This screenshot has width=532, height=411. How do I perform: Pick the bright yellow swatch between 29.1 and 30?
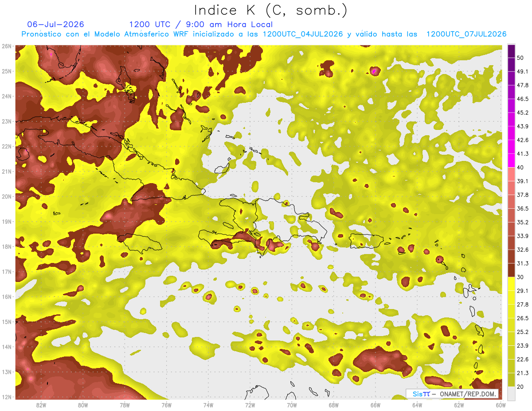[x=511, y=284]
